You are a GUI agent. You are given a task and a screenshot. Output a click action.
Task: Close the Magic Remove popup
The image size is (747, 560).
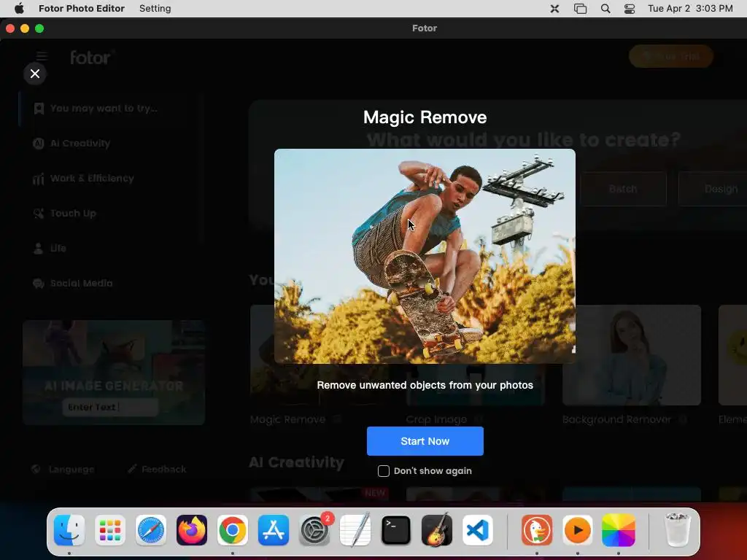tap(35, 74)
